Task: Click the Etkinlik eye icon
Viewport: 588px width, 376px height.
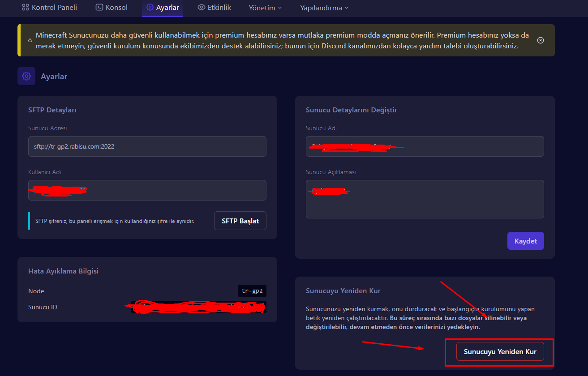Action: click(202, 8)
